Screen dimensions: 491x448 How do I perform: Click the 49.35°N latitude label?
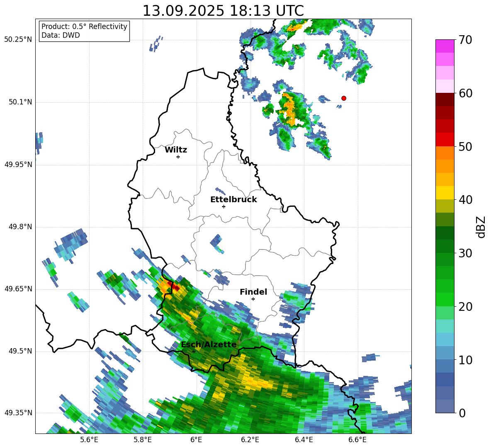(x=18, y=413)
